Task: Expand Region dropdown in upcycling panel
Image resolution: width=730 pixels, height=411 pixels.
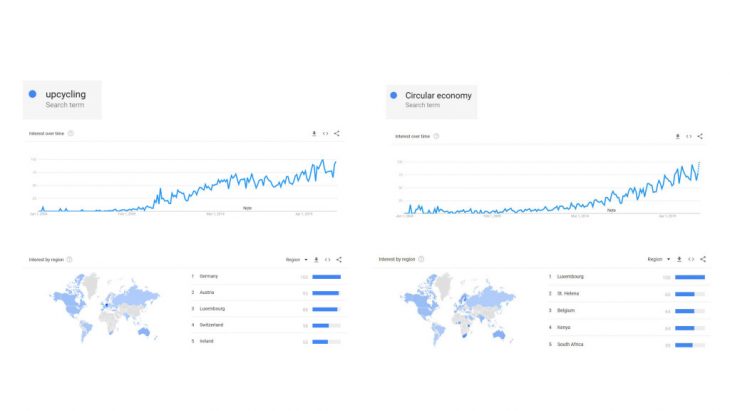Action: (x=296, y=259)
